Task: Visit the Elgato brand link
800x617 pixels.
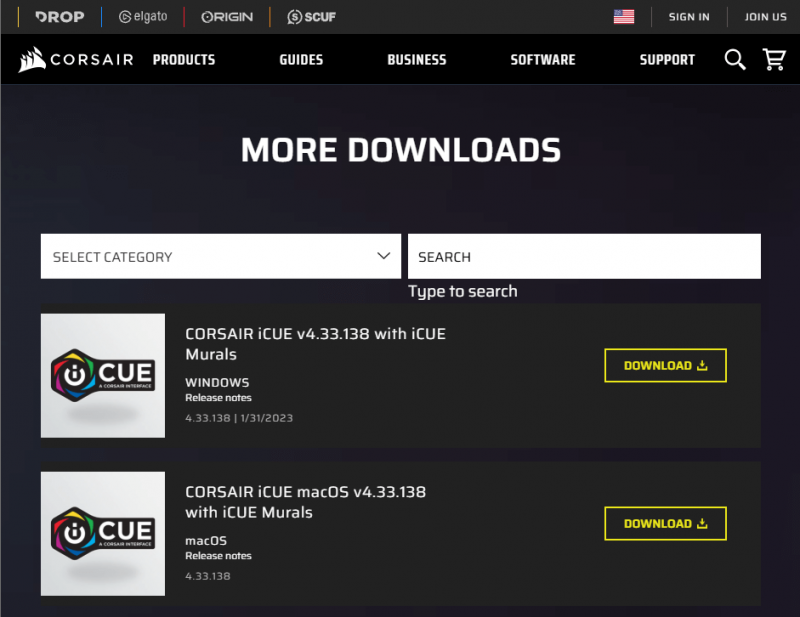Action: click(x=143, y=17)
